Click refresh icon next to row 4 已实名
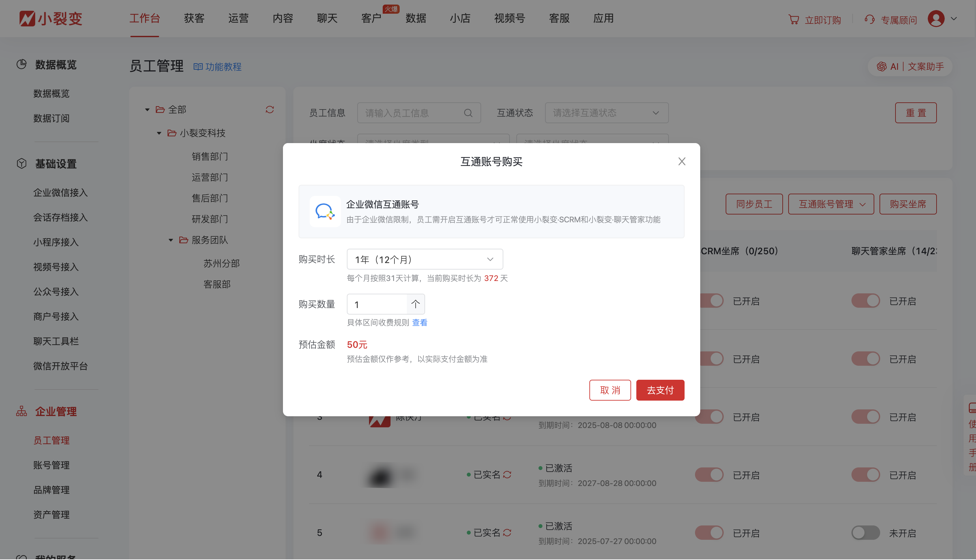976x560 pixels. click(x=507, y=475)
